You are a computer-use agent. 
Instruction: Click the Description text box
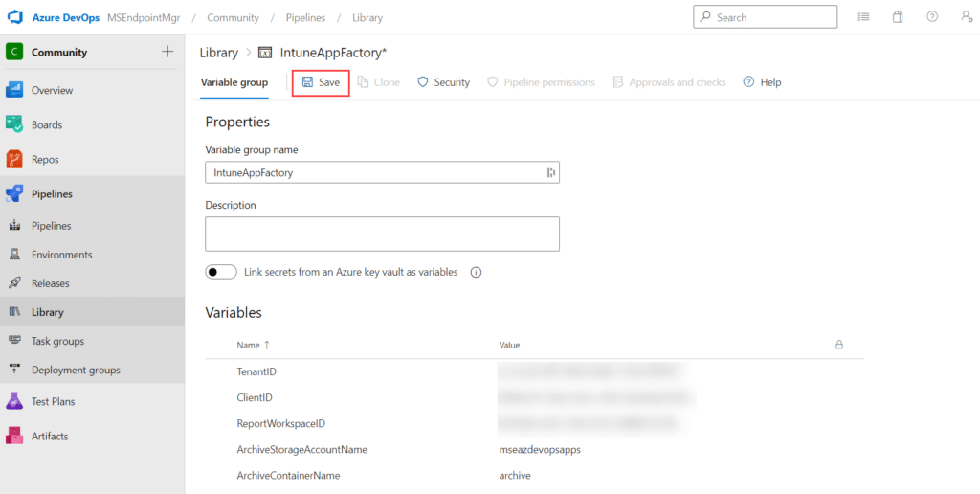click(382, 234)
